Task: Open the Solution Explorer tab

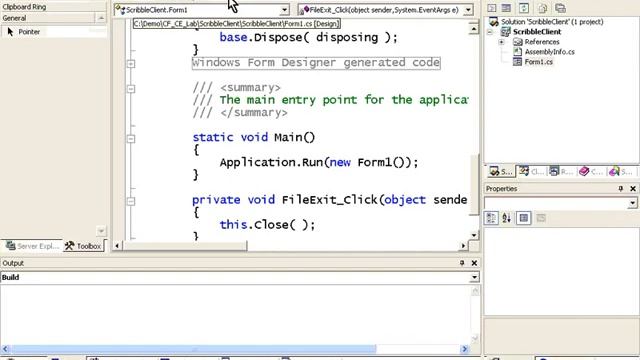Action: pos(500,171)
